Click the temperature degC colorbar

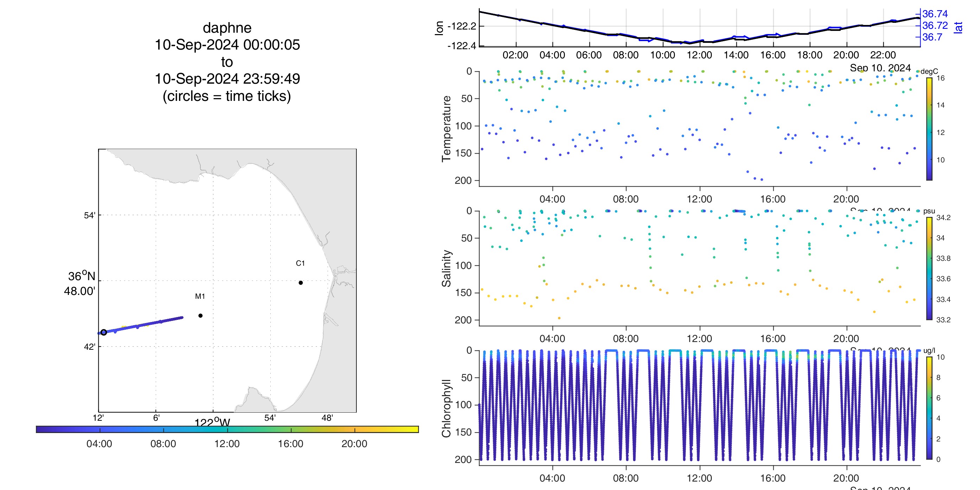pyautogui.click(x=929, y=129)
